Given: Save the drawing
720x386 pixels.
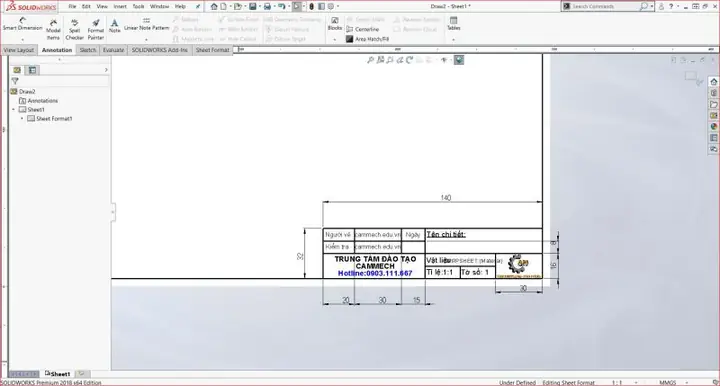Looking at the screenshot, I should tap(253, 6).
